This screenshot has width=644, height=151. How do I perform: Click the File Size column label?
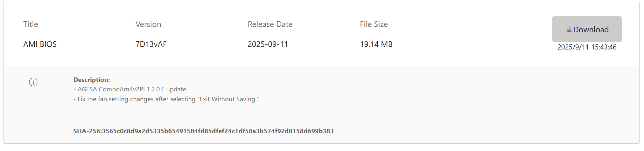pyautogui.click(x=374, y=24)
